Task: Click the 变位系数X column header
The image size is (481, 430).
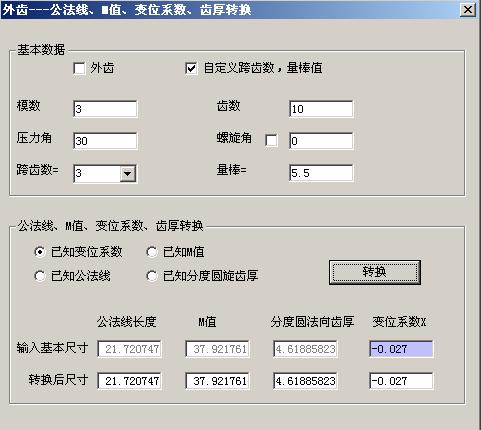Action: coord(399,322)
